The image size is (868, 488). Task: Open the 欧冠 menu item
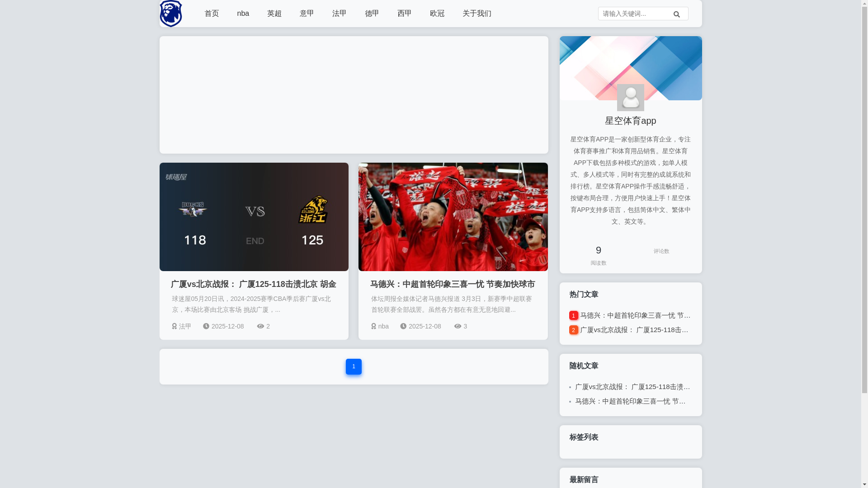click(437, 14)
